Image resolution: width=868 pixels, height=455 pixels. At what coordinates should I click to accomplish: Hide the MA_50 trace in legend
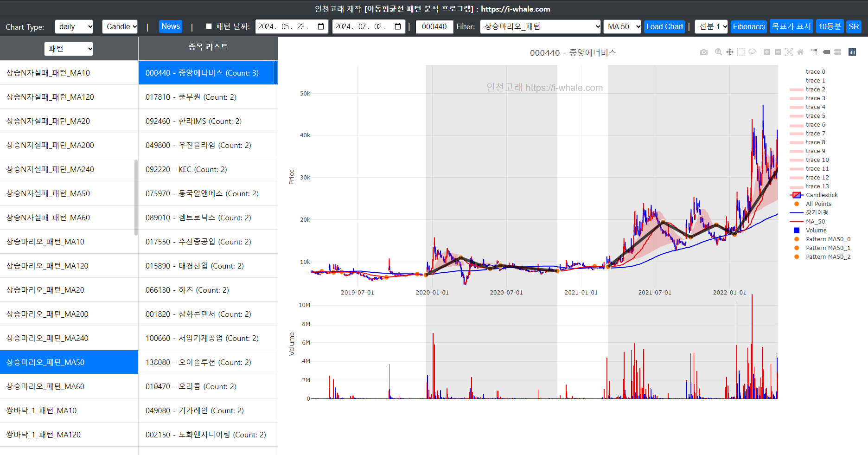(x=815, y=222)
